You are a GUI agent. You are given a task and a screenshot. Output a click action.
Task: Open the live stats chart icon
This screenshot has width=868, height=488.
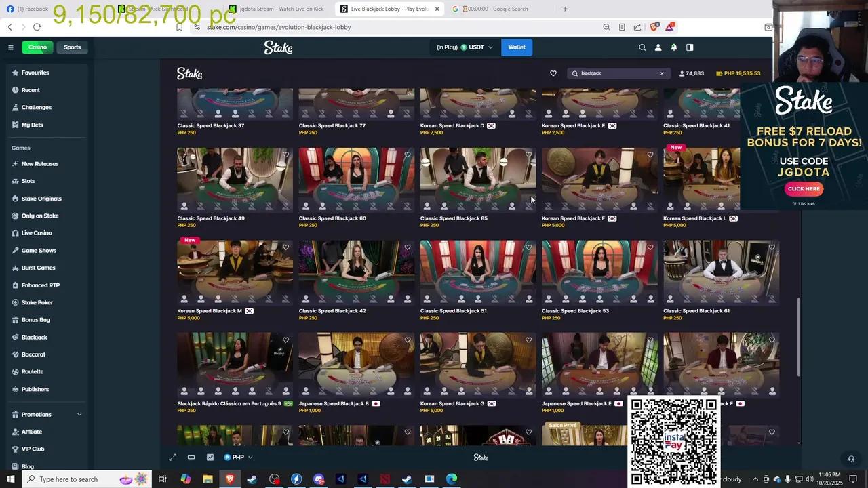[x=210, y=457]
